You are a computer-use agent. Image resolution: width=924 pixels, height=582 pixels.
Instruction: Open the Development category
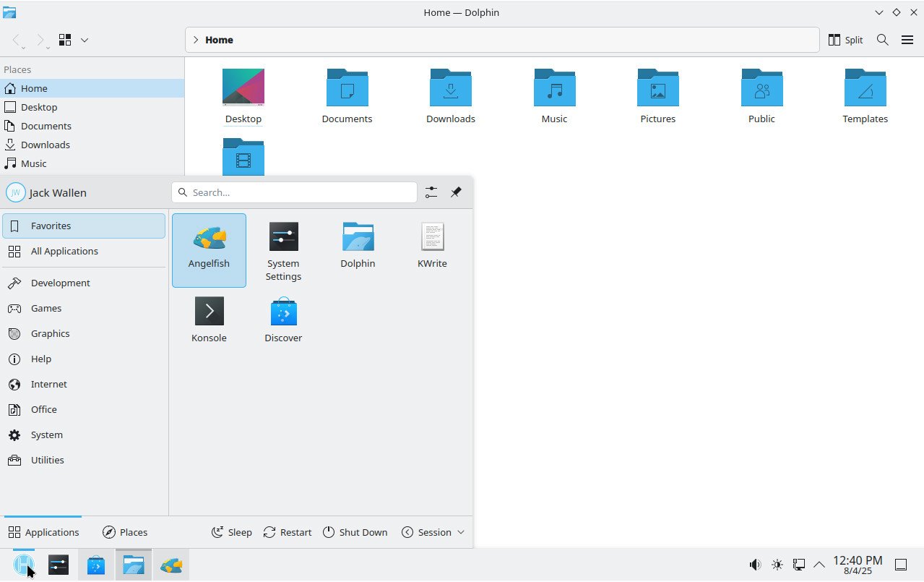tap(84, 283)
